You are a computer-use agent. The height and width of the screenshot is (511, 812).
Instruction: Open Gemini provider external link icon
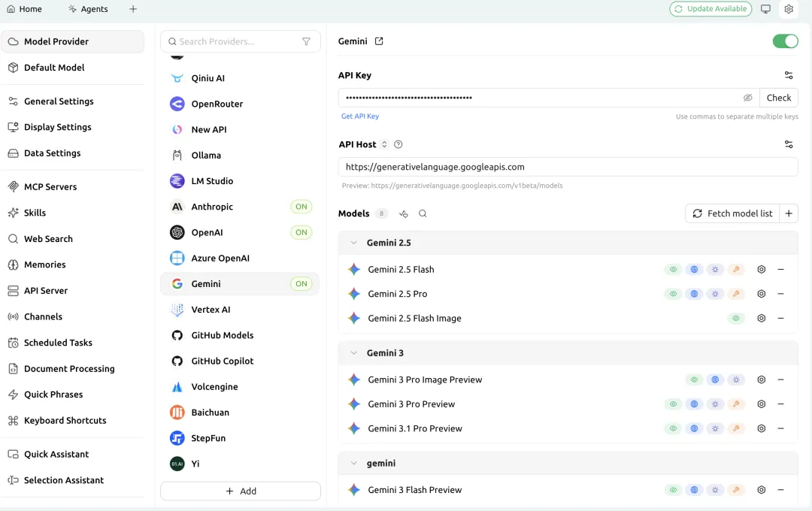point(379,41)
